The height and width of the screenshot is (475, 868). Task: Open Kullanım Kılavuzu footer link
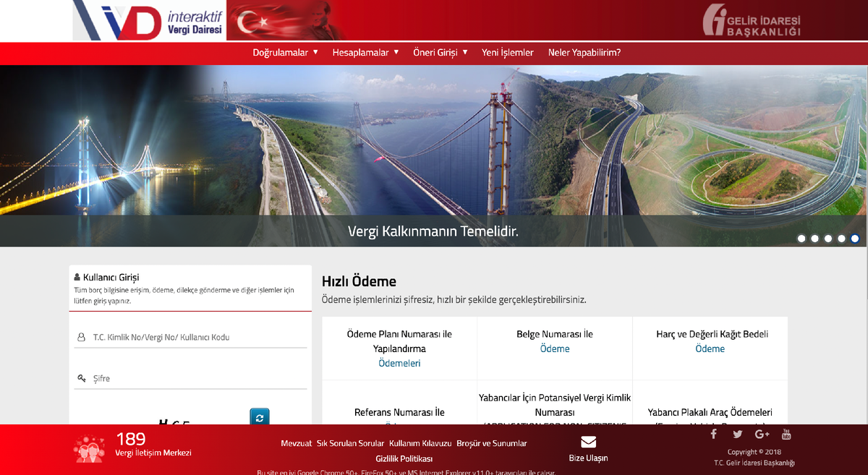[420, 443]
